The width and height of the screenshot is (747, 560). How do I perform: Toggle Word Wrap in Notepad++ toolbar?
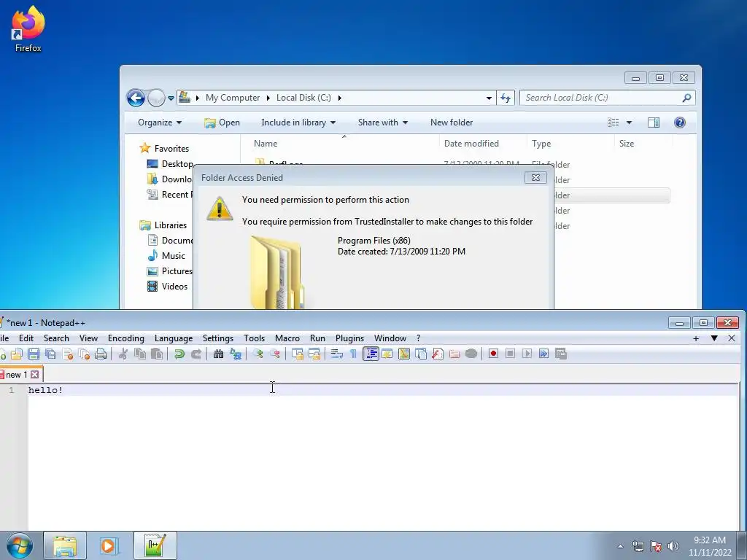[337, 354]
